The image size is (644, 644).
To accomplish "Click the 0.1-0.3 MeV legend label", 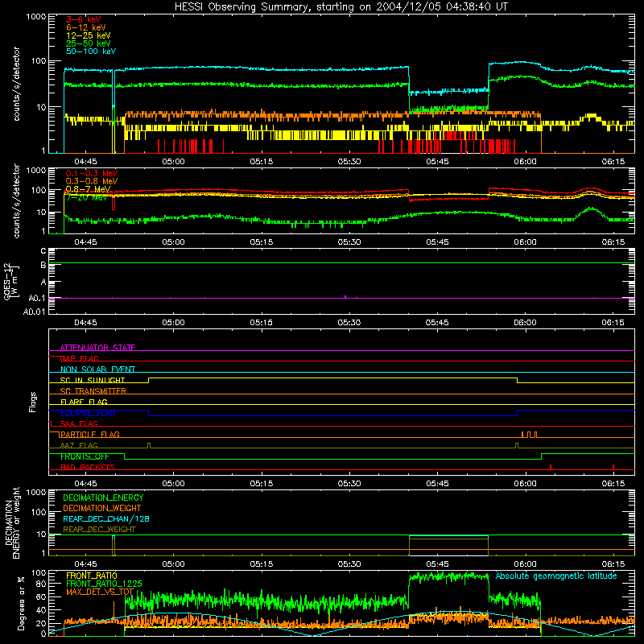I will pyautogui.click(x=92, y=173).
